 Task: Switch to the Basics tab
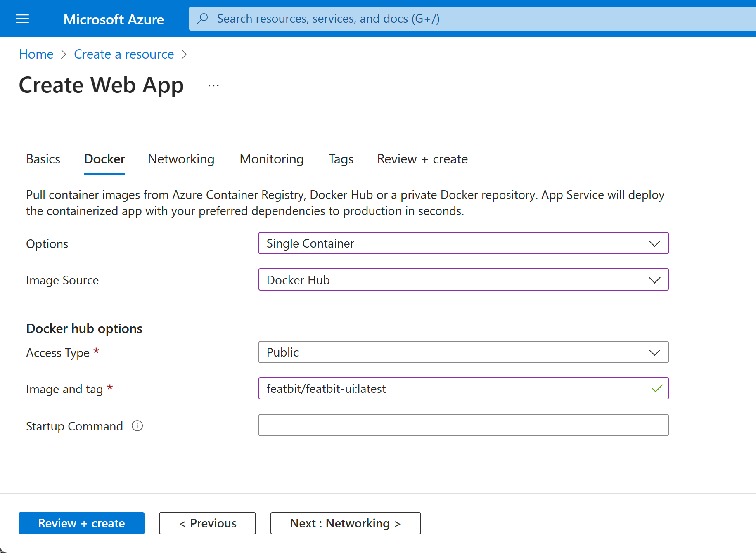pos(43,159)
